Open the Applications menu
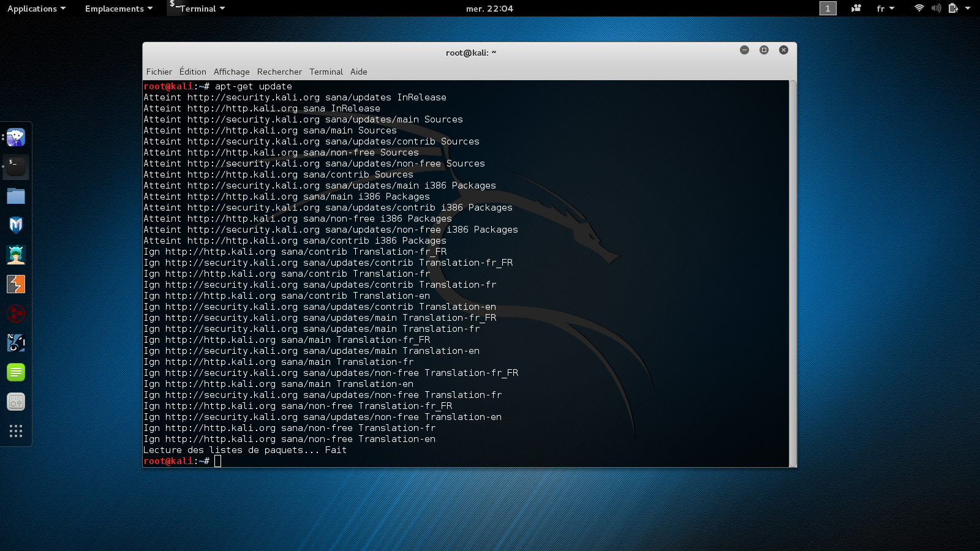980x551 pixels. (36, 9)
